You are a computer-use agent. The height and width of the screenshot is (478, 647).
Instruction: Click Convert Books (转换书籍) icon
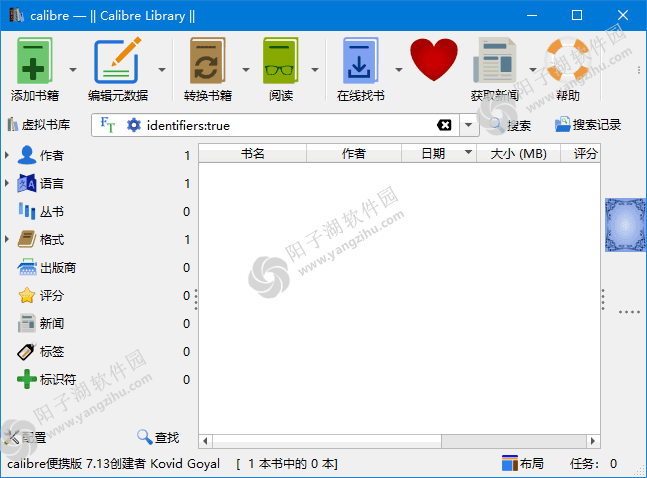[208, 61]
